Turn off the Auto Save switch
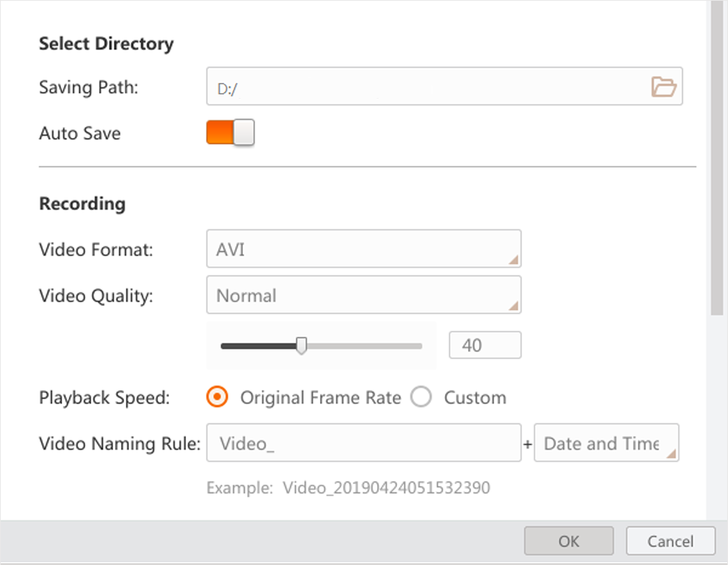Screen dimensions: 728x565 (x=230, y=133)
